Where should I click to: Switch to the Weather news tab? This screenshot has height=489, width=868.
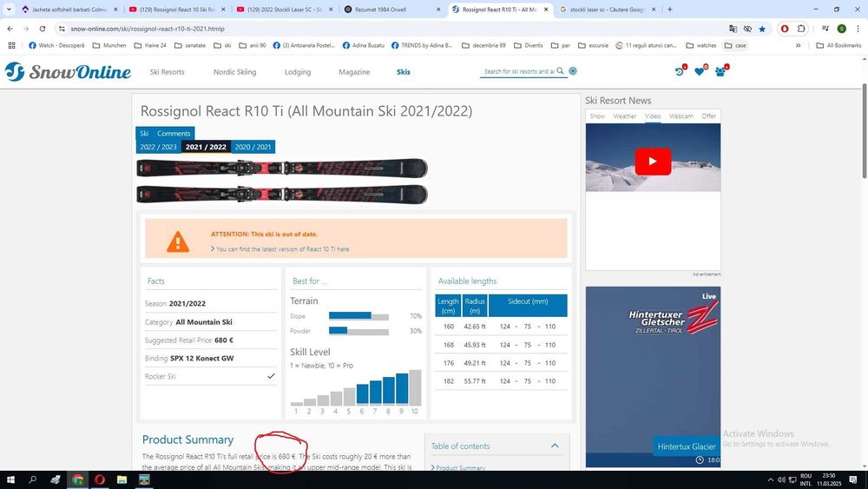624,116
